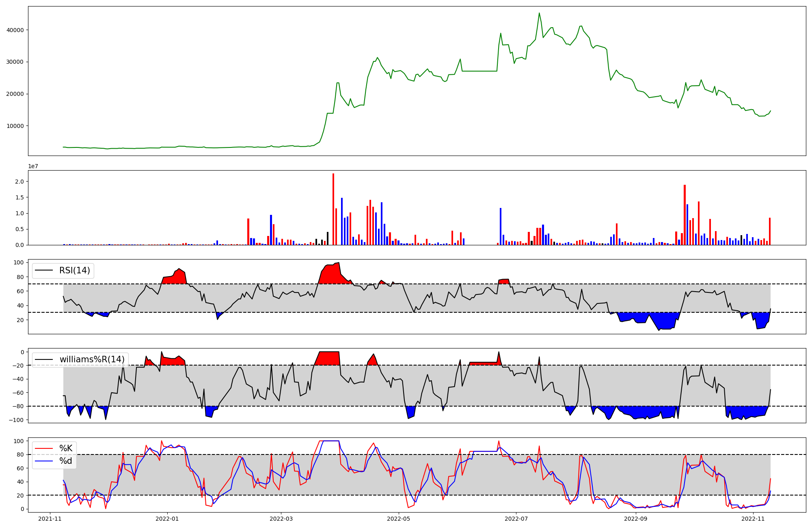Click the RSI(14) legend label
This screenshot has width=812, height=528.
coord(74,270)
